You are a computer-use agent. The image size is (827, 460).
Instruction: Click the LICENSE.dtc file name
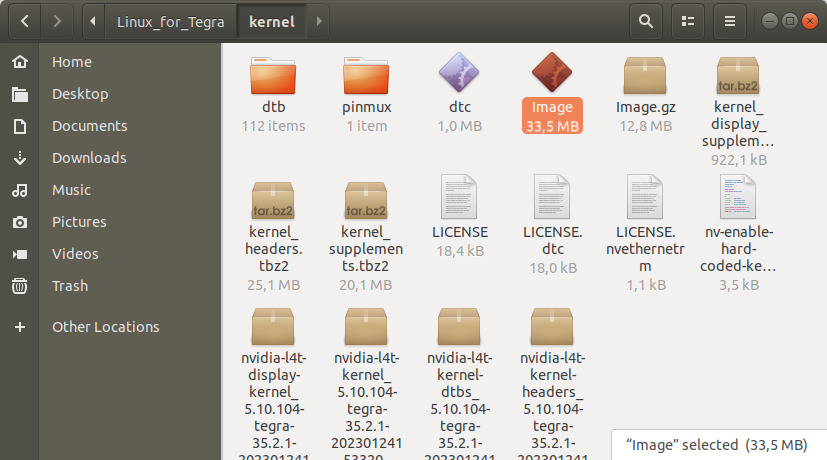click(x=553, y=241)
